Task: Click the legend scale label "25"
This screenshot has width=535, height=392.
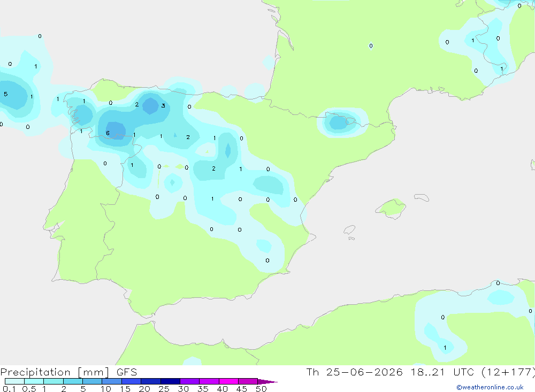Action: tap(164, 389)
